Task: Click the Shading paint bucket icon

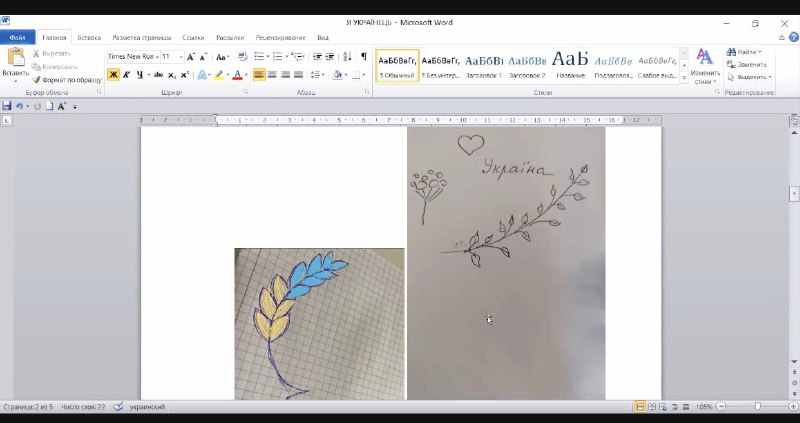Action: pos(337,75)
